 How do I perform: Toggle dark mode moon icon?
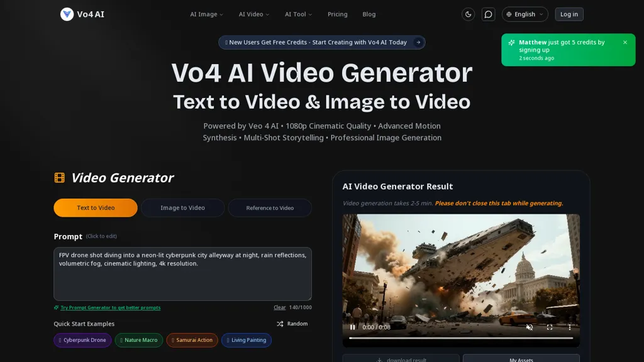468,14
